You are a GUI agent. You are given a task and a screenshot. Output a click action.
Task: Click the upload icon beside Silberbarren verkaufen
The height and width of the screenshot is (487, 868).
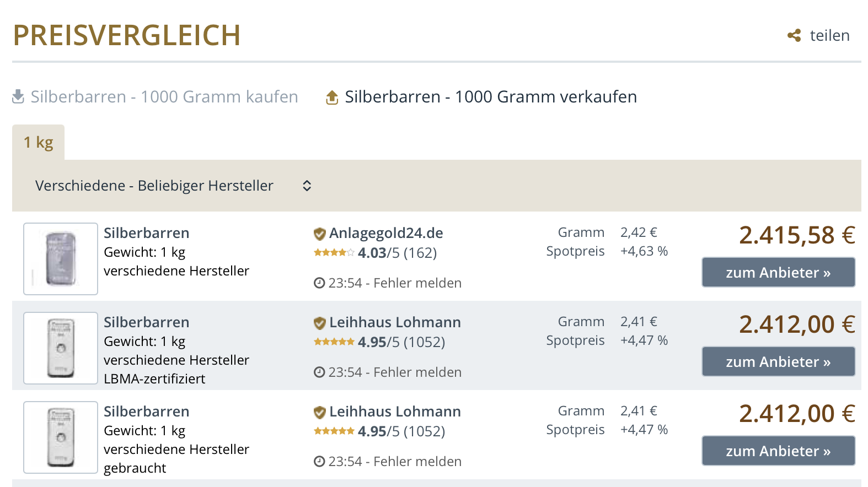pyautogui.click(x=332, y=98)
